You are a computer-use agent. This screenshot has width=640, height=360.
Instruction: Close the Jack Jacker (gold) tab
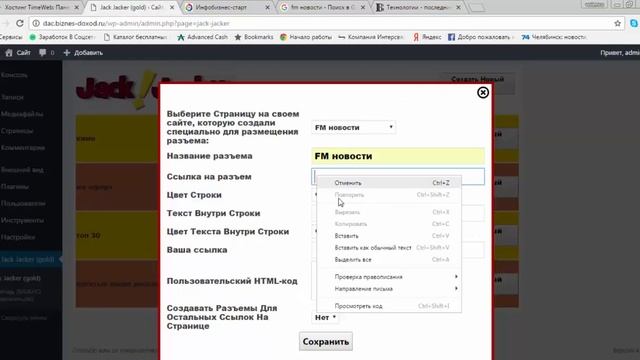pos(172,7)
